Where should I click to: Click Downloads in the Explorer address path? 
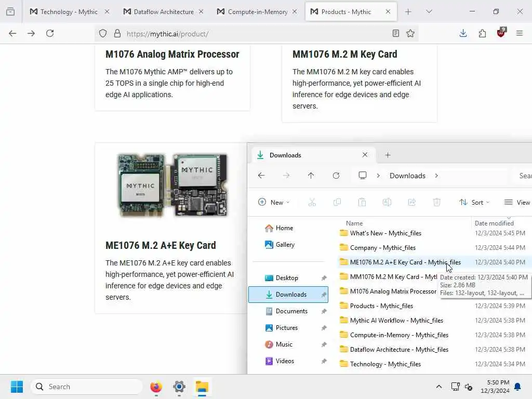407,176
